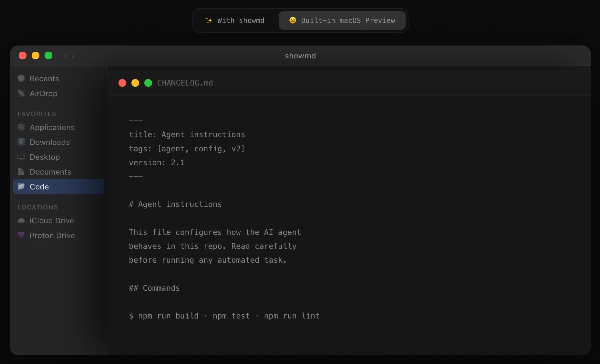Click the Documents file icon

pos(21,172)
